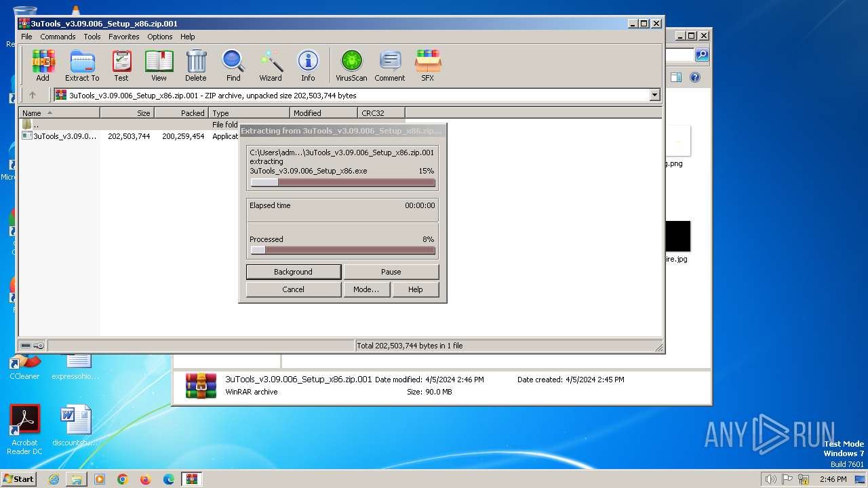Image resolution: width=868 pixels, height=488 pixels.
Task: Open Firefox from the taskbar
Action: pyautogui.click(x=146, y=479)
